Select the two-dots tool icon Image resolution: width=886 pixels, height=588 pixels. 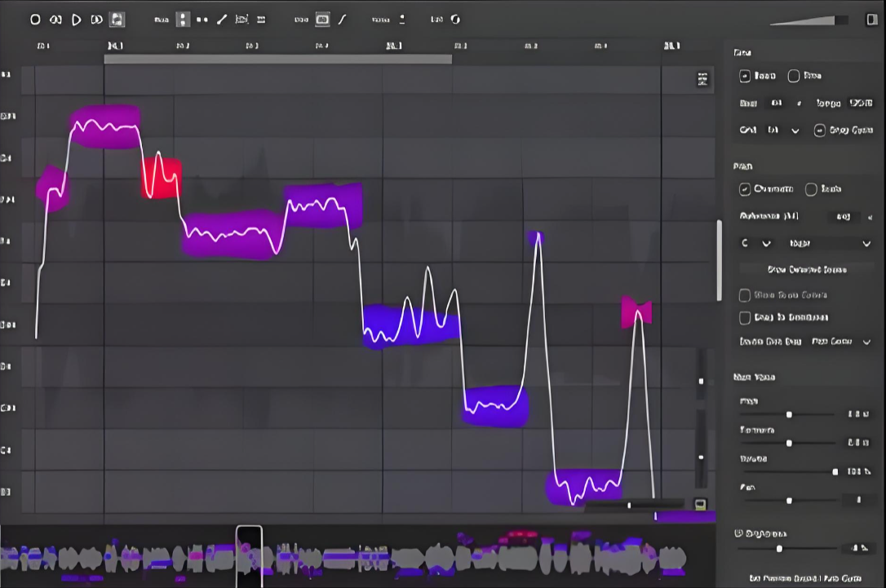[202, 20]
